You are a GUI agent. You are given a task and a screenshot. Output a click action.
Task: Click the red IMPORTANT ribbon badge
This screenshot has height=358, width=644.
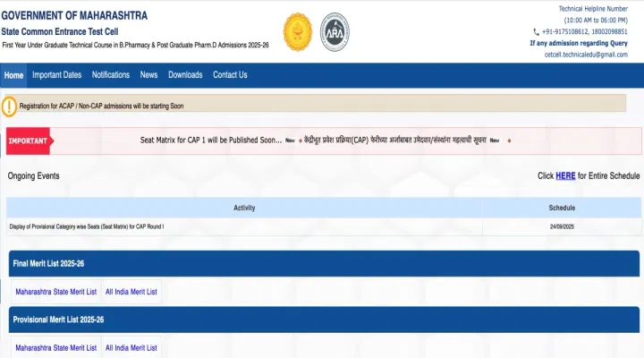(x=28, y=141)
